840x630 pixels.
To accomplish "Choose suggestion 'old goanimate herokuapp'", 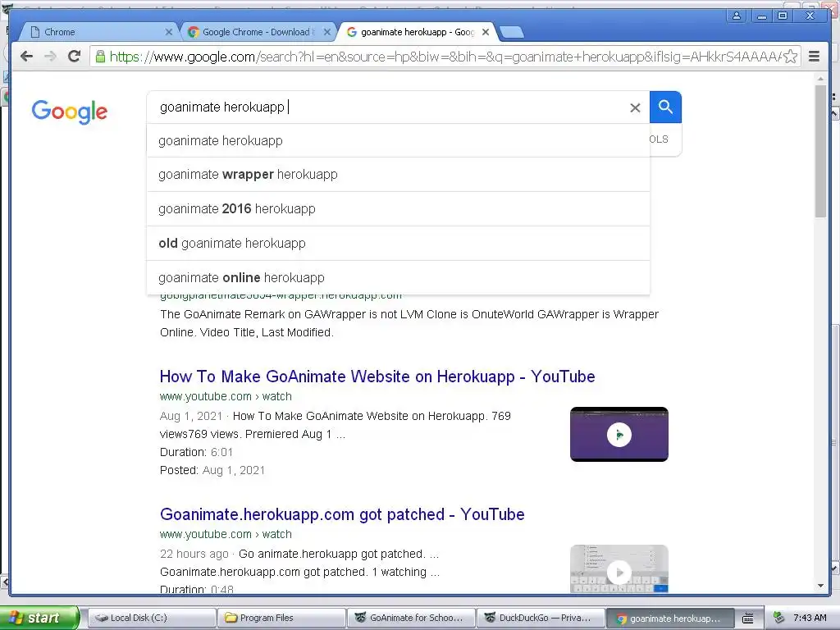I will [x=398, y=243].
